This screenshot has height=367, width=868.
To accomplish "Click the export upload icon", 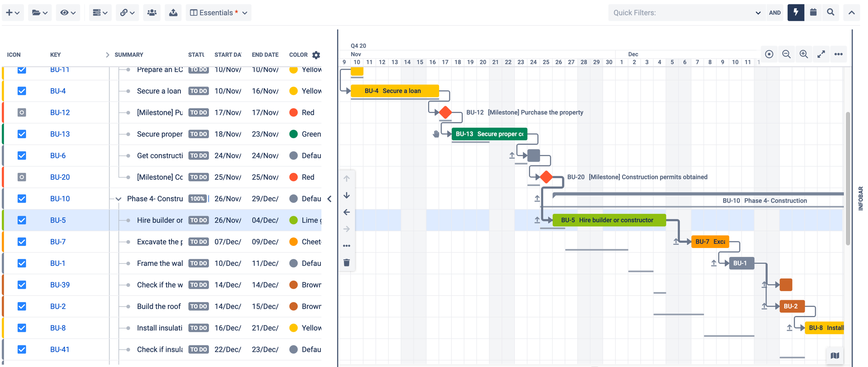I will [x=173, y=13].
